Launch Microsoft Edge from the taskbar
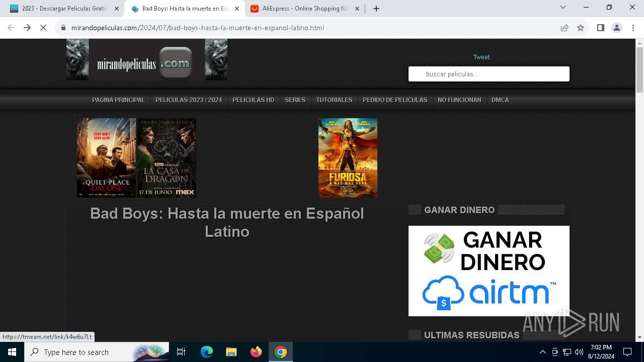The height and width of the screenshot is (362, 644). [x=207, y=352]
